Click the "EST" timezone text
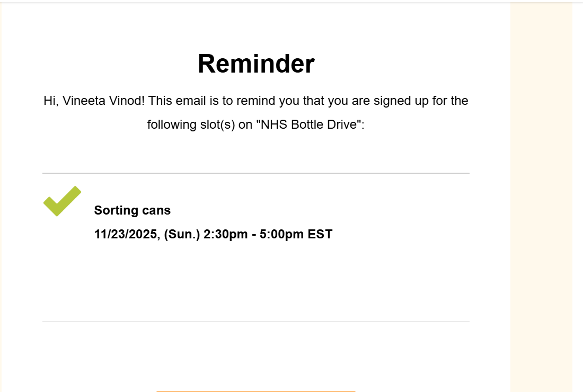Screen dimensions: 583x392 point(320,234)
